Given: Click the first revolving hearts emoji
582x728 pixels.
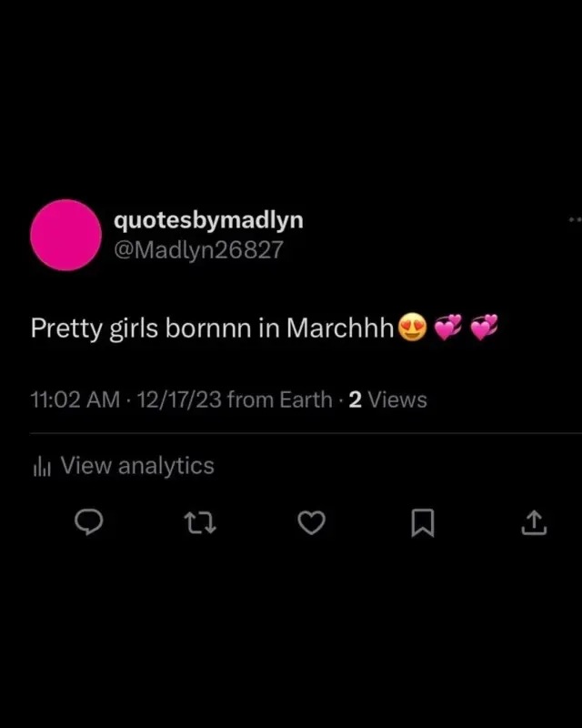Looking at the screenshot, I should coord(448,328).
